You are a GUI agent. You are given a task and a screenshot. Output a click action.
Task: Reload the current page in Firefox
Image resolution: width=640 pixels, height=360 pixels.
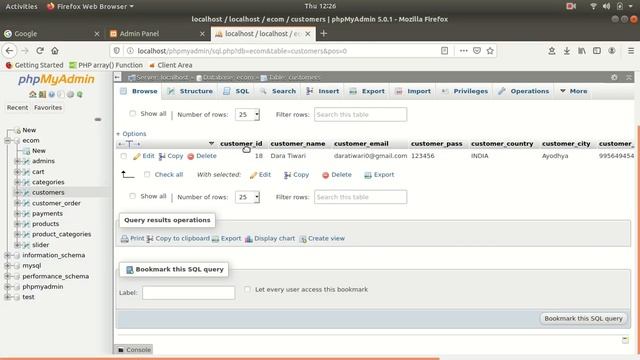click(40, 51)
